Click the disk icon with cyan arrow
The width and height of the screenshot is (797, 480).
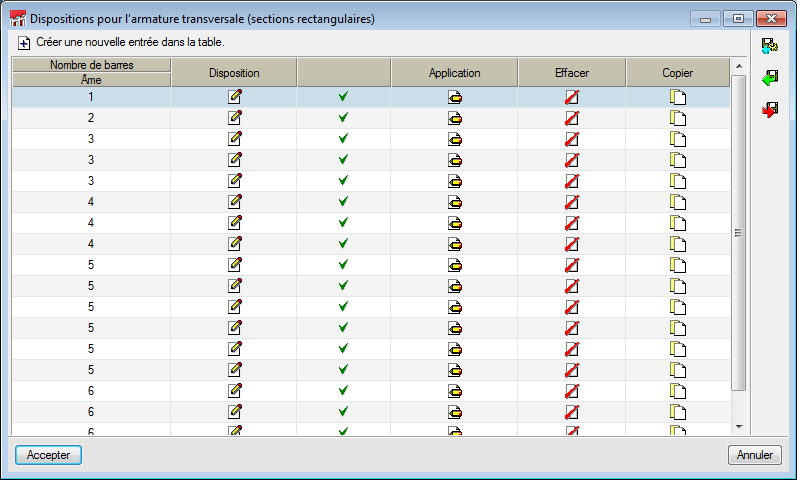(770, 46)
